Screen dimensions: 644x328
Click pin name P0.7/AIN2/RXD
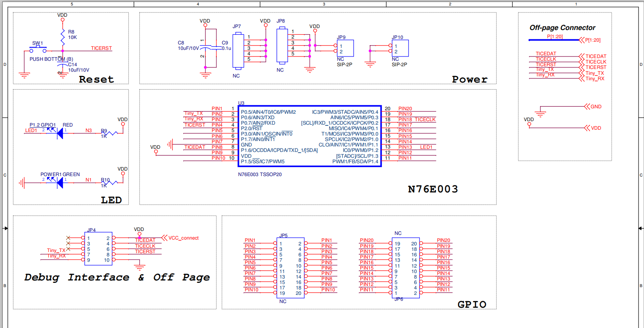click(x=258, y=123)
